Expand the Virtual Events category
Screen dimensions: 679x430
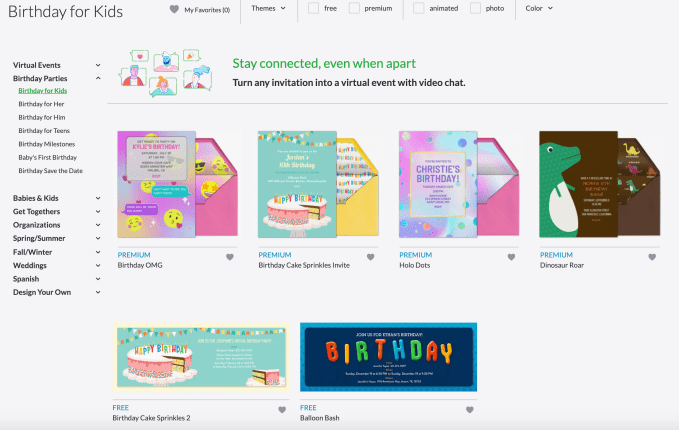pos(57,65)
